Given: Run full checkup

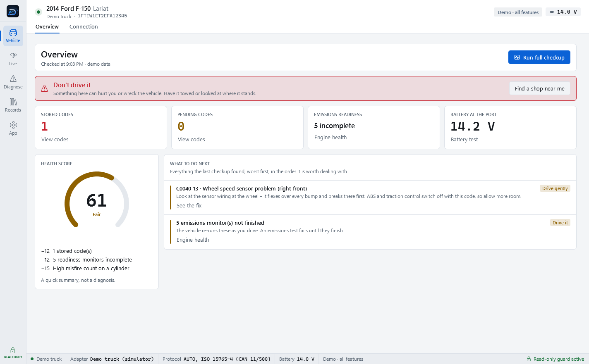Looking at the screenshot, I should pyautogui.click(x=539, y=57).
